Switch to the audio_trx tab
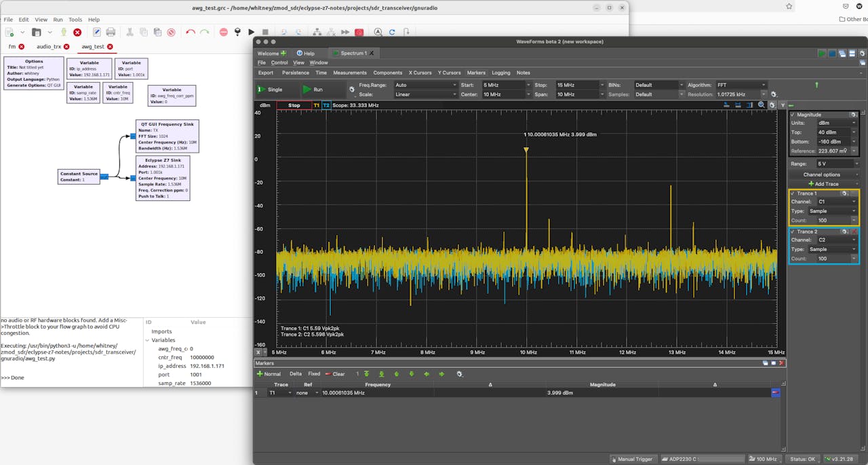This screenshot has height=465, width=868. [x=48, y=46]
